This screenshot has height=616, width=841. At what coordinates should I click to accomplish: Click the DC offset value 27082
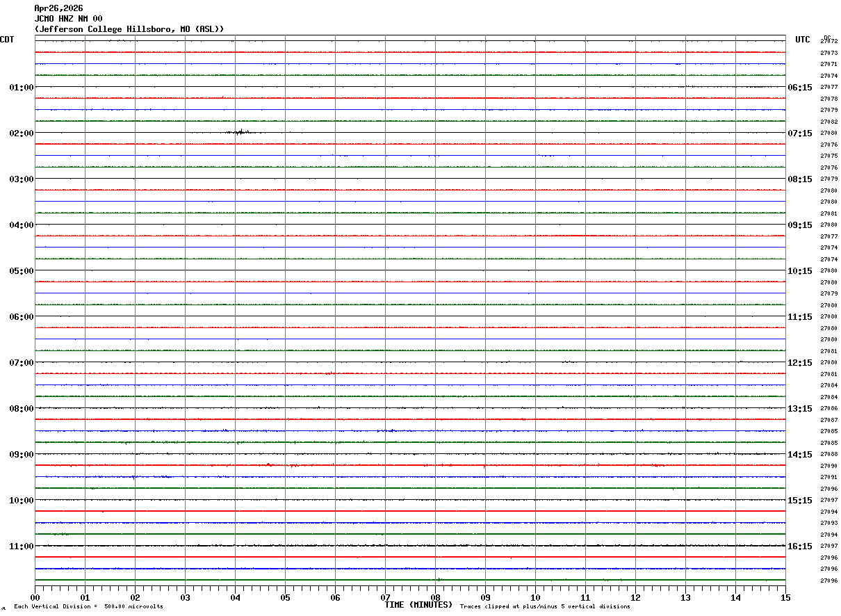click(828, 122)
